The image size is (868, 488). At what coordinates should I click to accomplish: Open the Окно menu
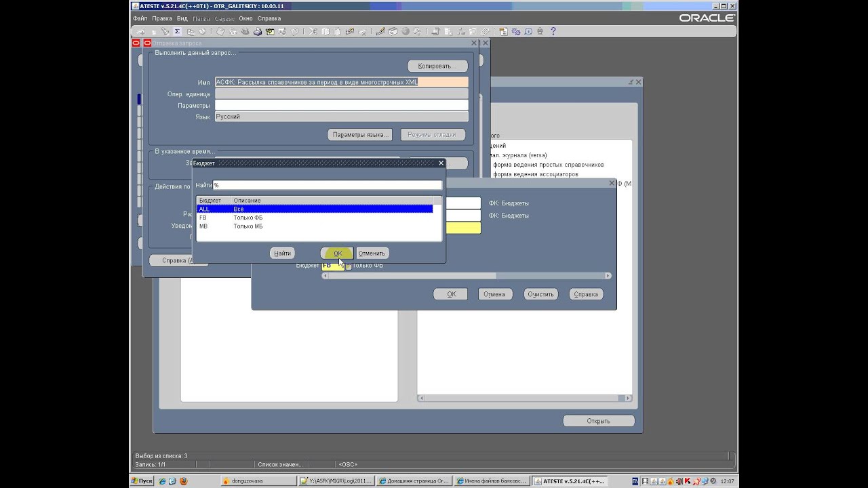coord(245,18)
